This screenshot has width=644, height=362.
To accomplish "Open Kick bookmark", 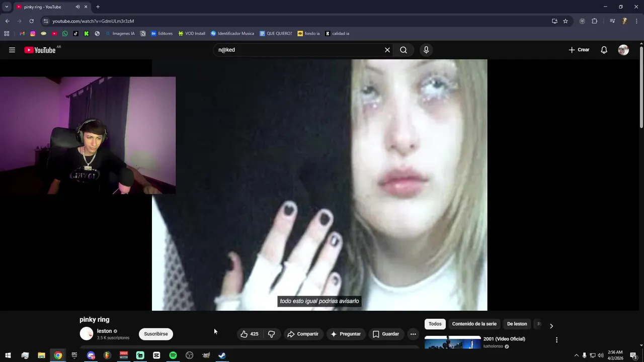I will (x=87, y=34).
